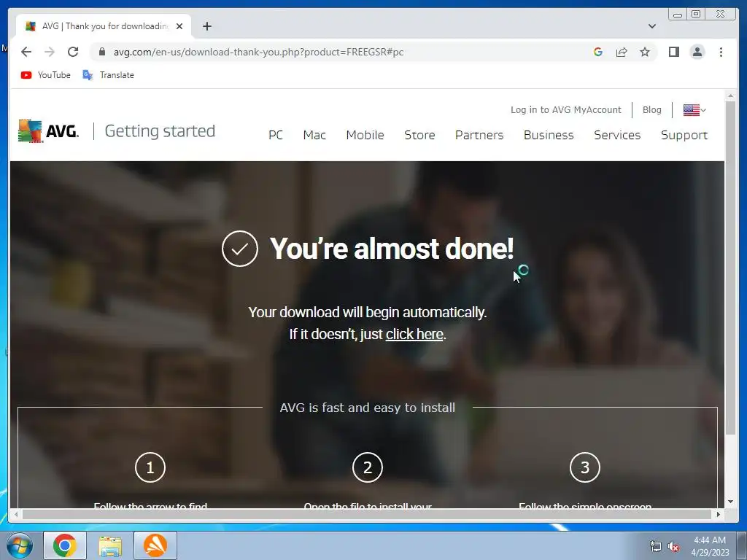The height and width of the screenshot is (560, 747).
Task: Open a new tab with plus button
Action: click(x=206, y=26)
